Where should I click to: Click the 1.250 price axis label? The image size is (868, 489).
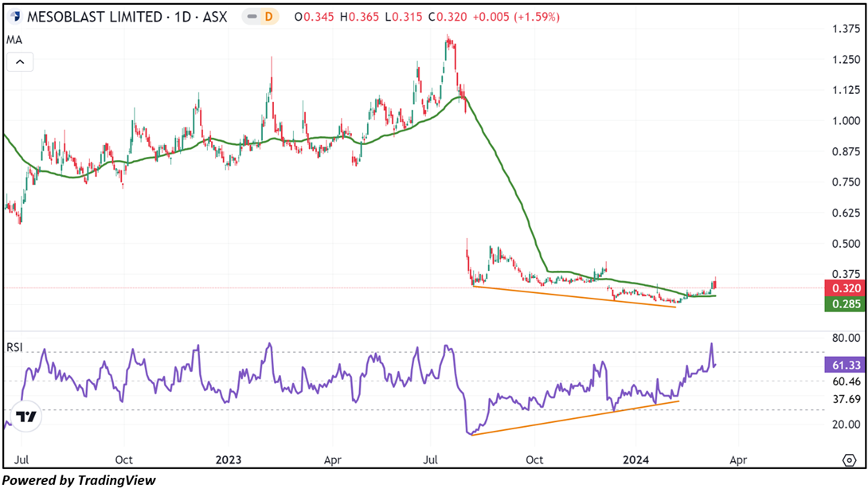[846, 59]
